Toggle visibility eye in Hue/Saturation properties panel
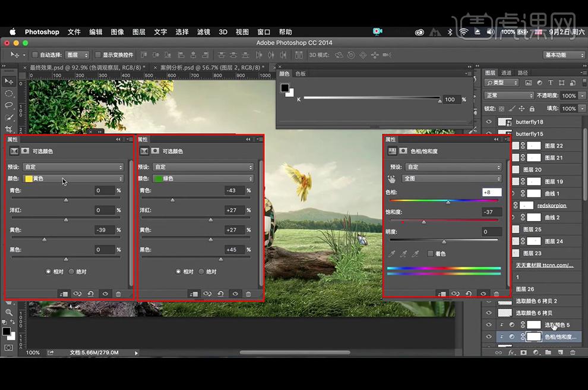Image resolution: width=588 pixels, height=390 pixels. click(x=483, y=294)
